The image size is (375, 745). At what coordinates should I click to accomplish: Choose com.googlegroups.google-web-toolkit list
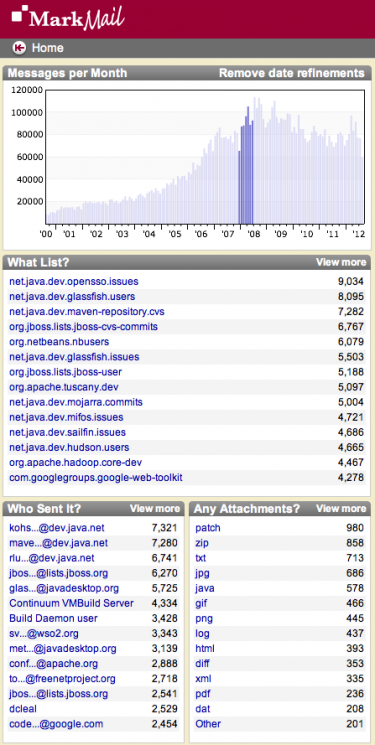pyautogui.click(x=96, y=478)
